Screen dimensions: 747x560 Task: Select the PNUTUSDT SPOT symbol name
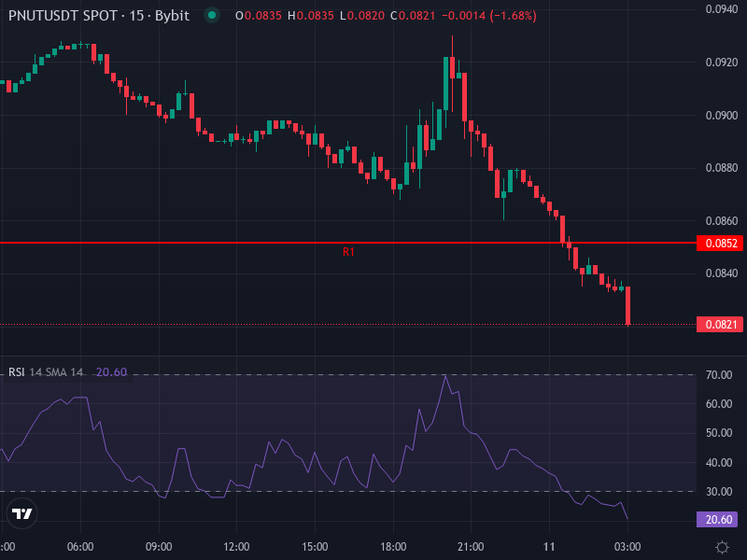(61, 16)
